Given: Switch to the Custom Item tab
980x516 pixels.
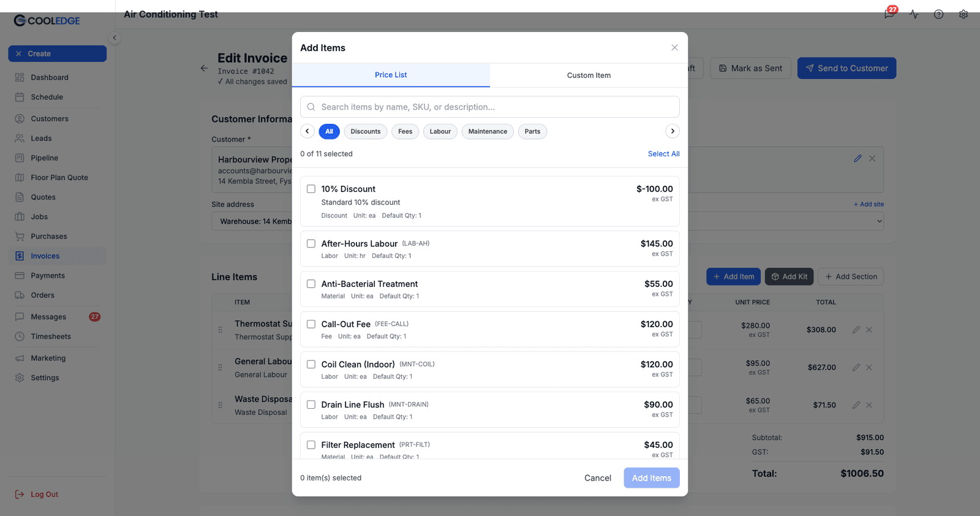Looking at the screenshot, I should [589, 75].
